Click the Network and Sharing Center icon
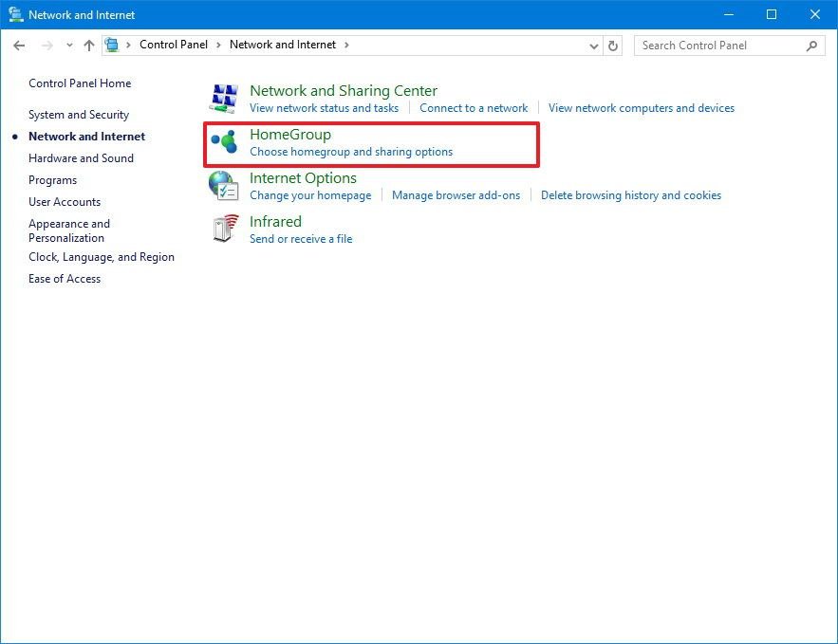The image size is (838, 644). pos(224,99)
